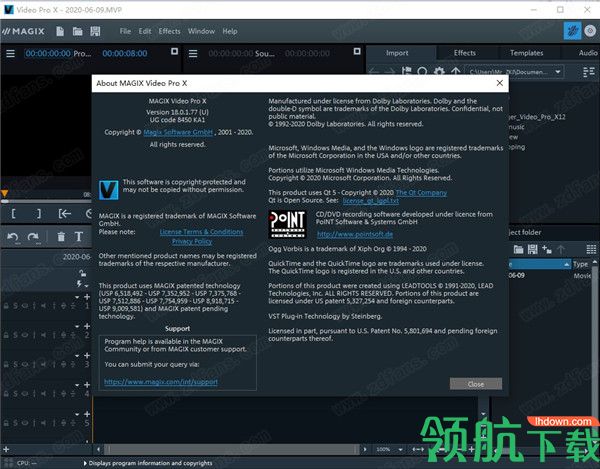Expand track 3 dropdown arrow
600x469 pixels.
pos(77,356)
